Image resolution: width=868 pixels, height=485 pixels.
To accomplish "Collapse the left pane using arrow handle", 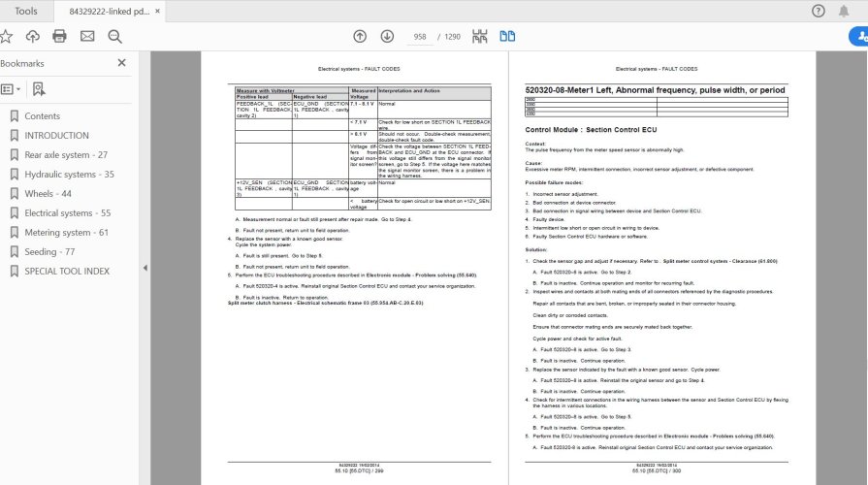I will pos(145,268).
